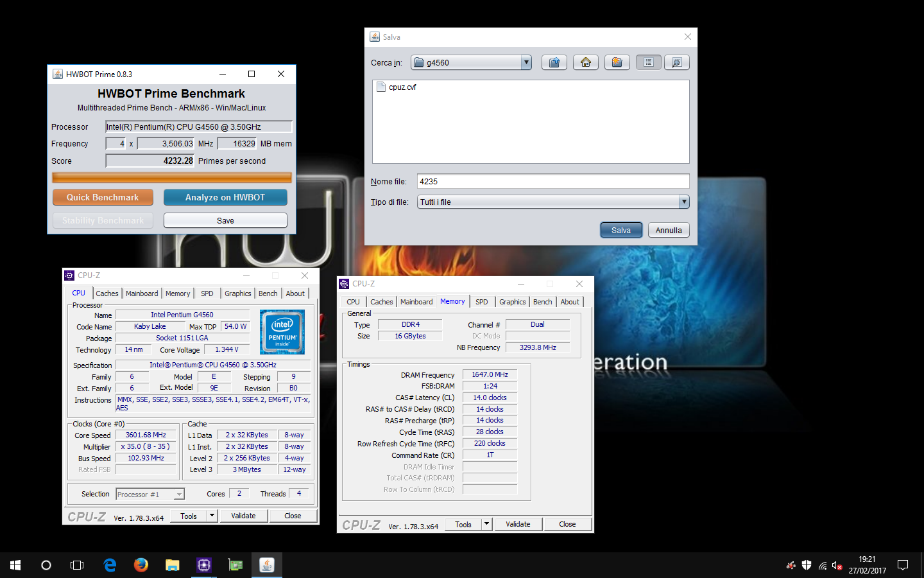Open Mainboard tab in left CPU-Z window
The width and height of the screenshot is (924, 578).
pyautogui.click(x=142, y=293)
